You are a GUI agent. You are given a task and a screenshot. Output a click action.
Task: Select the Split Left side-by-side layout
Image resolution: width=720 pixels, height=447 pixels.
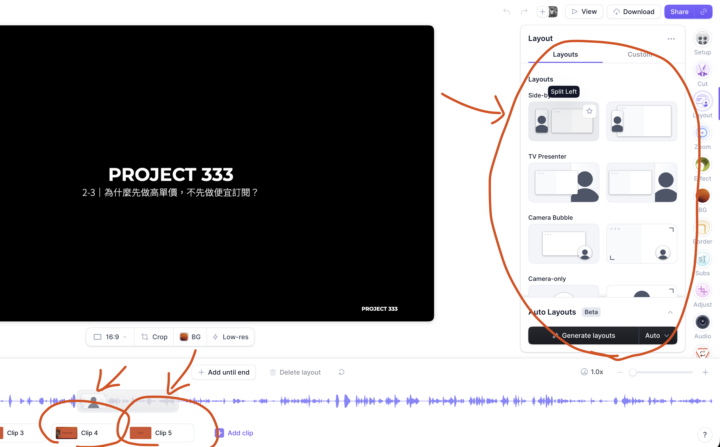563,121
